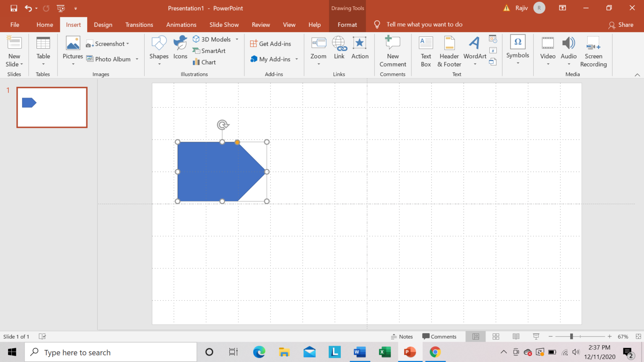Expand the Screenshot dropdown
The width and height of the screenshot is (644, 362).
click(x=128, y=44)
